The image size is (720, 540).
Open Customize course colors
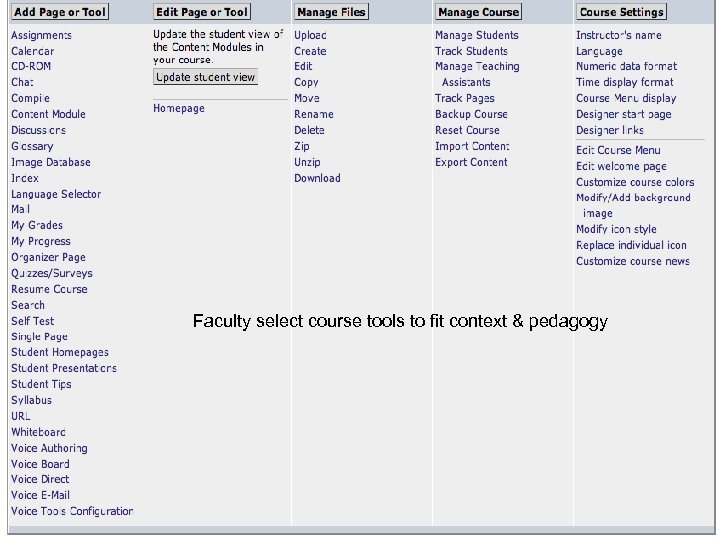(635, 182)
